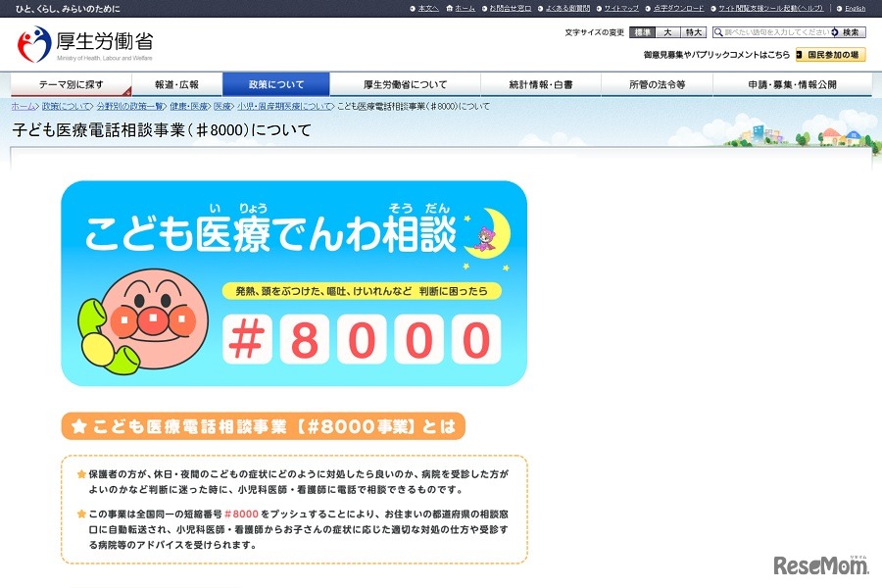882x588 pixels.
Task: Open the テーマ別に探す menu
Action: pos(71,84)
